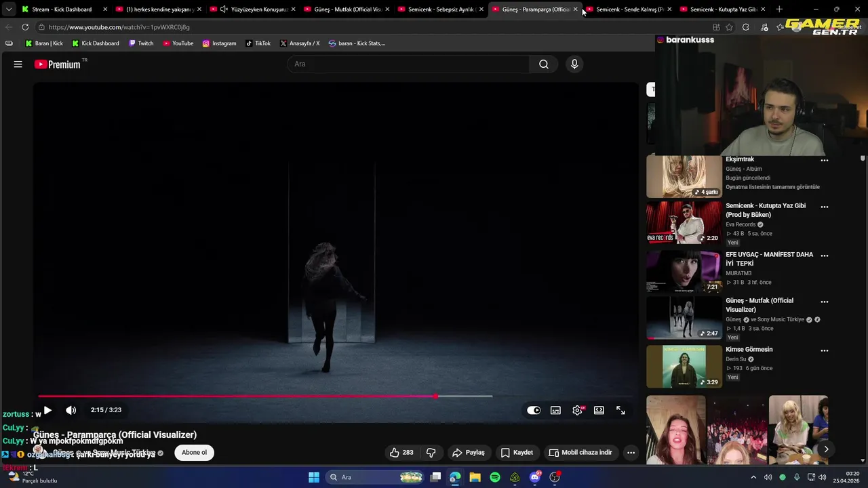Open Ekşimtrak album thumbnail
Image resolution: width=868 pixels, height=488 pixels.
684,177
